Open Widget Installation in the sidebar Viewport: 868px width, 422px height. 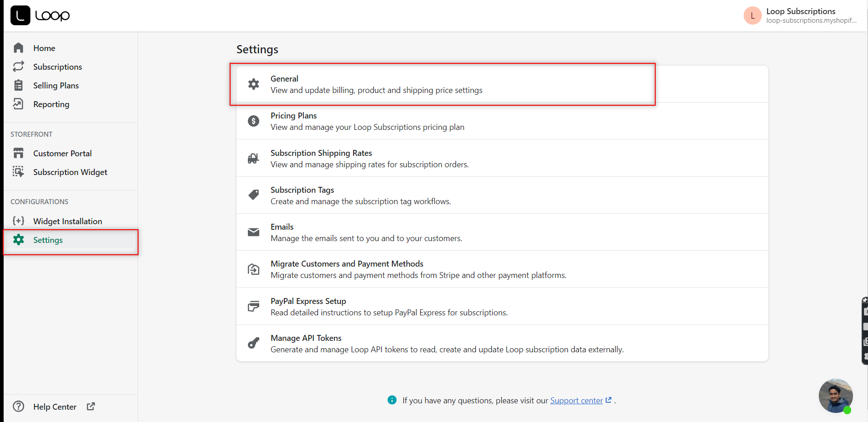67,221
